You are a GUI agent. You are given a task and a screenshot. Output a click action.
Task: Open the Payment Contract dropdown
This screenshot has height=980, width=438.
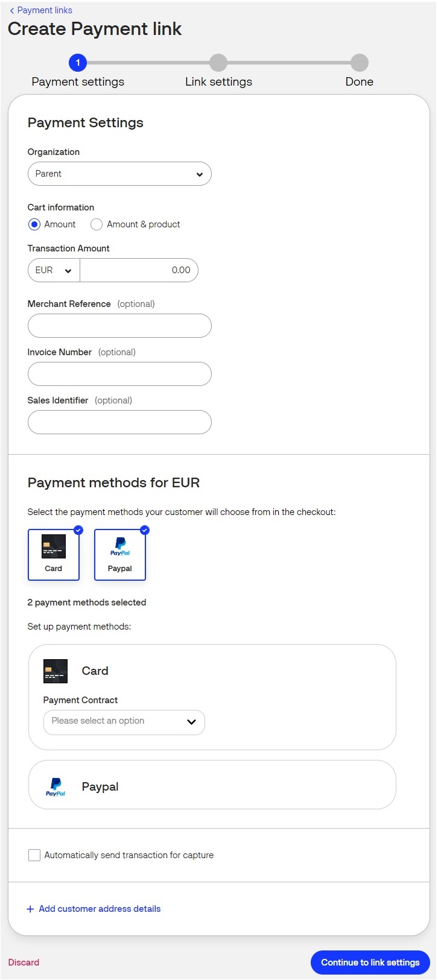pos(124,722)
